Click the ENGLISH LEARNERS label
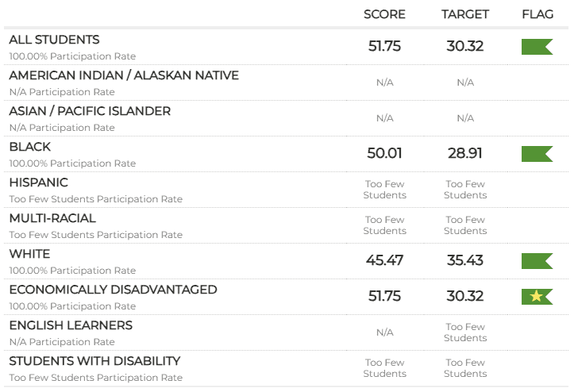The image size is (578, 392). (x=71, y=325)
